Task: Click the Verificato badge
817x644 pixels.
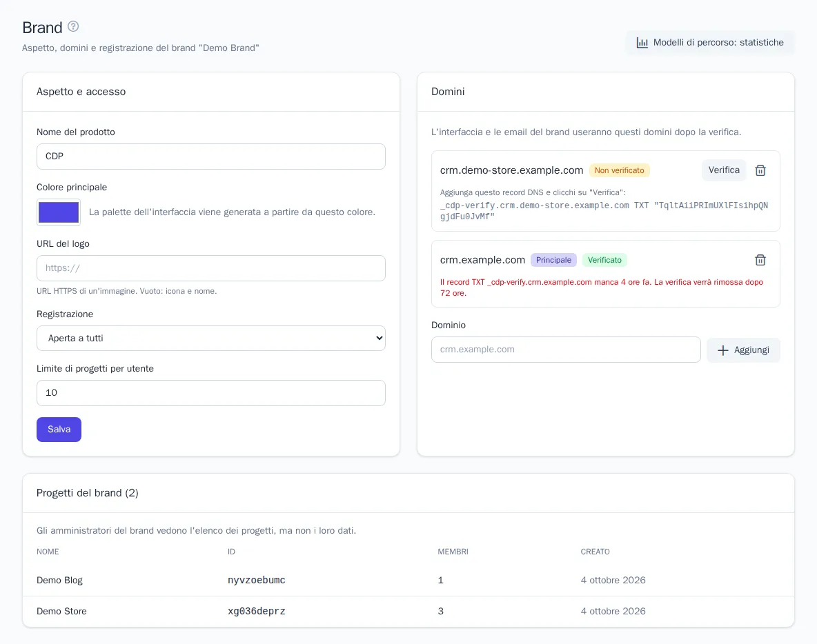Action: click(x=604, y=260)
